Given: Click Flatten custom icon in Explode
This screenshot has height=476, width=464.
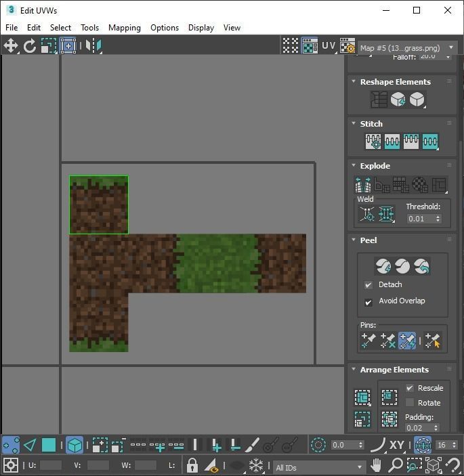Looking at the screenshot, I should (x=439, y=185).
